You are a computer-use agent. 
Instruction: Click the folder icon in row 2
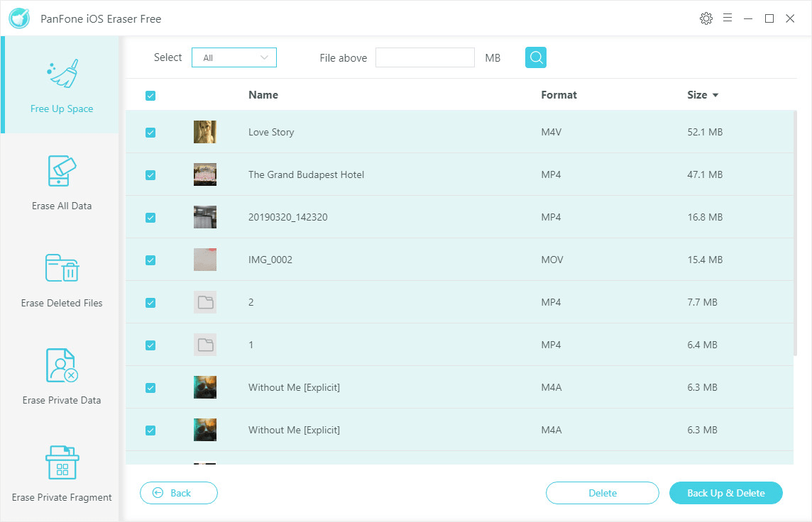pyautogui.click(x=205, y=302)
